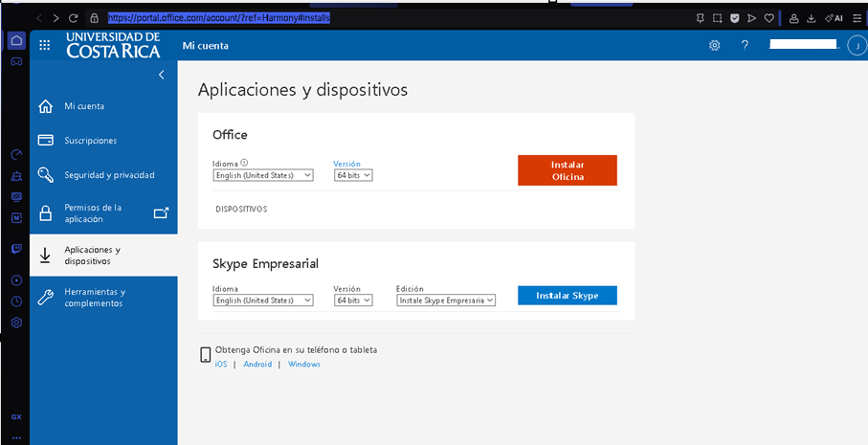Click the key icon beside Seguridad y privacidad
This screenshot has height=445, width=868.
[x=45, y=175]
